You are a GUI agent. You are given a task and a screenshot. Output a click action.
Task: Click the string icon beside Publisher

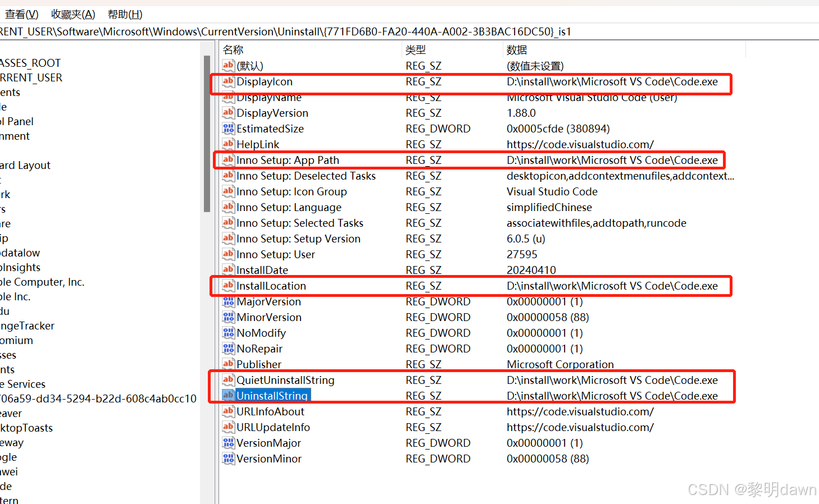tap(228, 364)
